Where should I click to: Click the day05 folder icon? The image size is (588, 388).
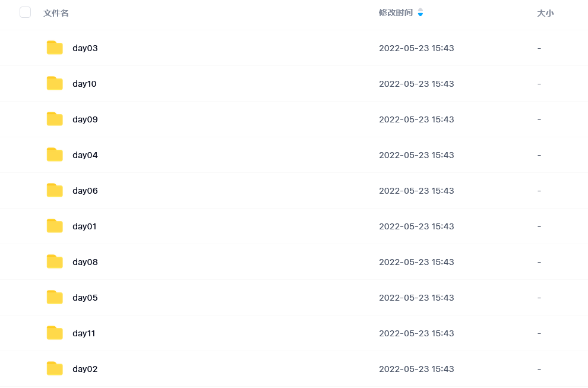(x=55, y=297)
